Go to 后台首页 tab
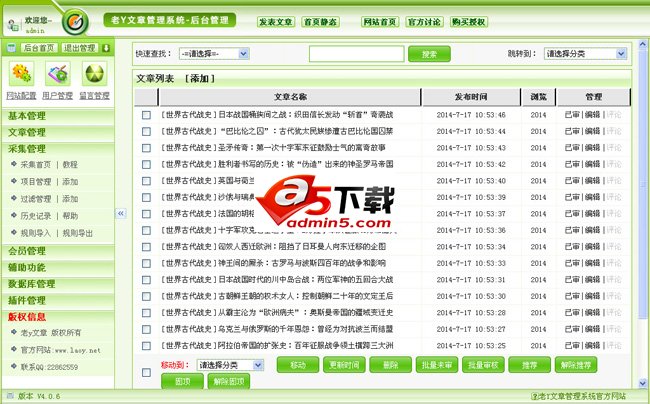650x404 pixels. (x=39, y=48)
